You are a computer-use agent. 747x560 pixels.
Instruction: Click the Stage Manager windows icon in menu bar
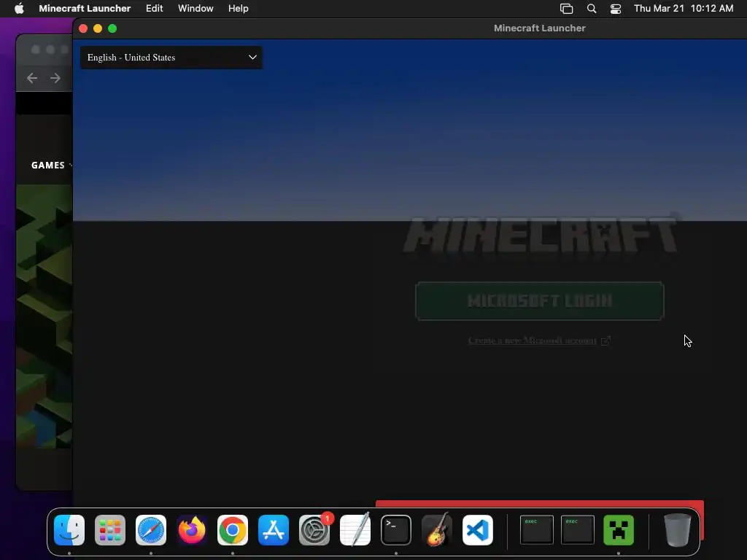coord(566,9)
